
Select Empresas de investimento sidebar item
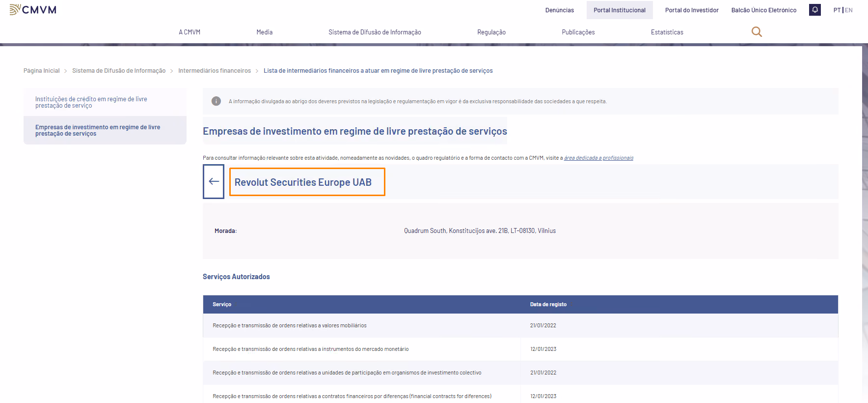[x=105, y=130]
